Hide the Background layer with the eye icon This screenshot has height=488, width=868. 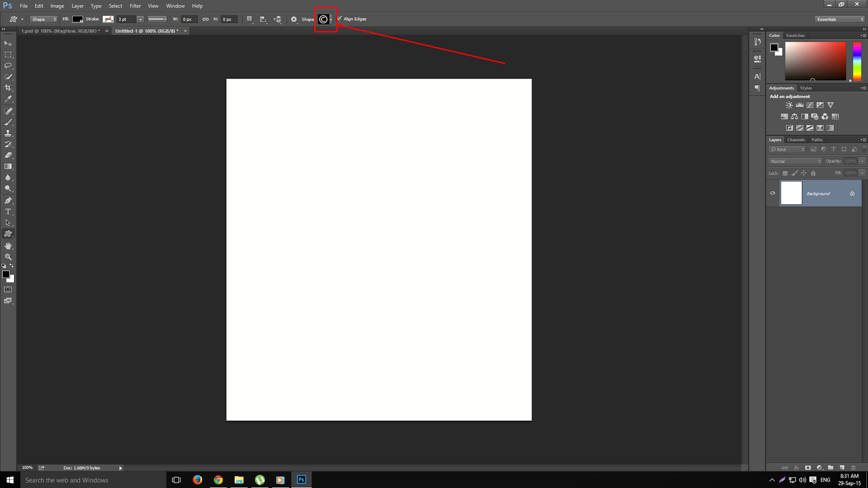coord(773,193)
